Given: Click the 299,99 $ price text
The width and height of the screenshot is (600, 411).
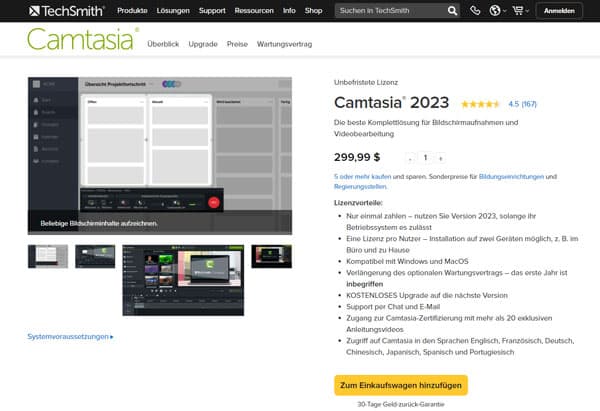Looking at the screenshot, I should tap(357, 157).
